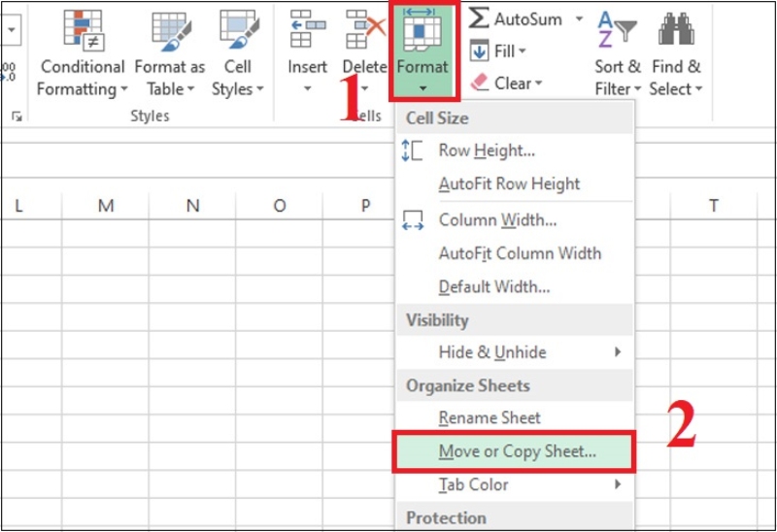Viewport: 777px width, 532px height.
Task: Choose Row Height... from menu
Action: pyautogui.click(x=515, y=150)
